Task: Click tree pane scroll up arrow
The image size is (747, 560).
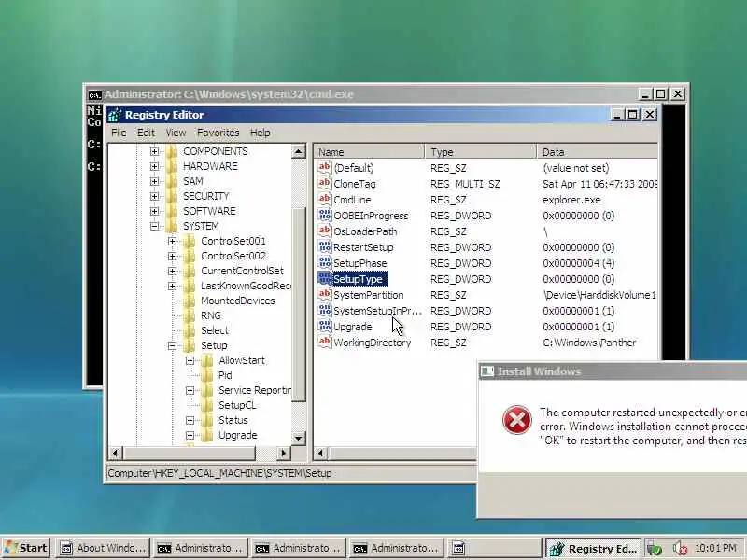Action: tap(298, 152)
